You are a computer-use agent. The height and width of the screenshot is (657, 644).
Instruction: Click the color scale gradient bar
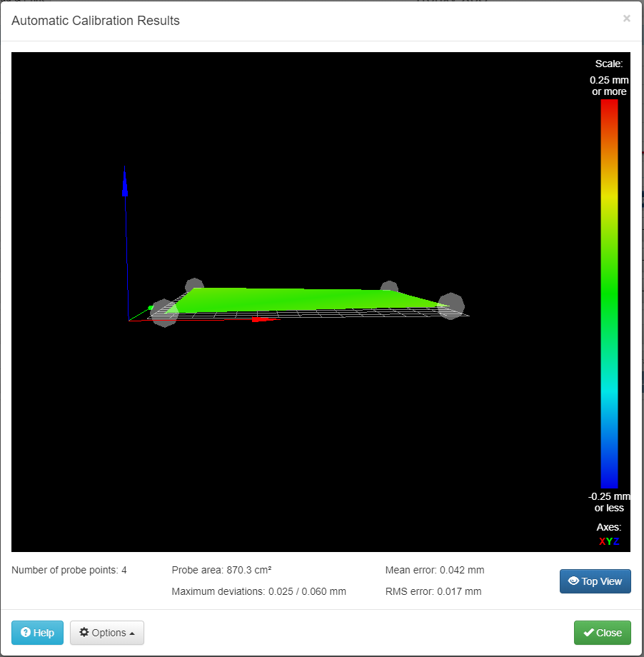609,294
